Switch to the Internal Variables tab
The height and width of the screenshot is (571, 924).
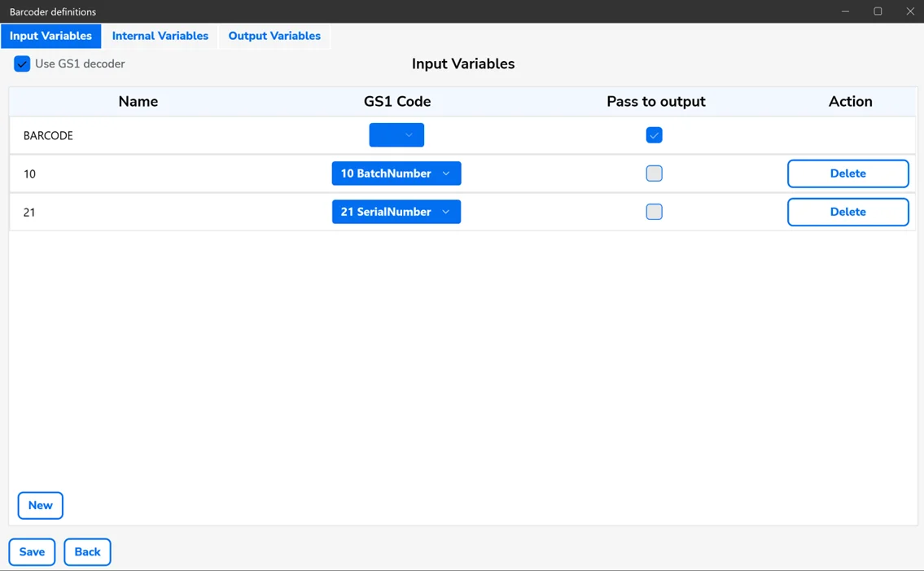160,36
